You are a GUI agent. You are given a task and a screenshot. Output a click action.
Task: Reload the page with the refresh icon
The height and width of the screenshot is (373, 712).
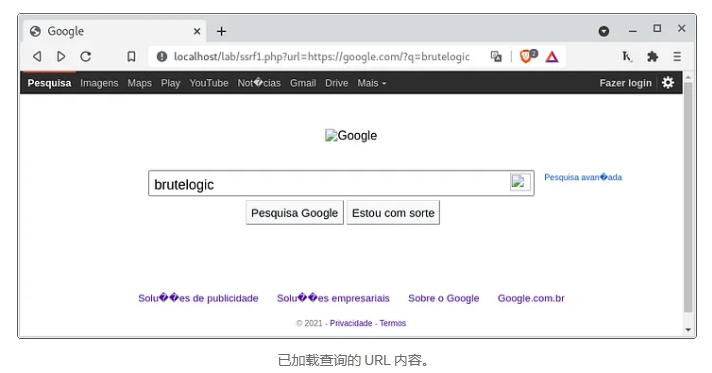point(86,56)
